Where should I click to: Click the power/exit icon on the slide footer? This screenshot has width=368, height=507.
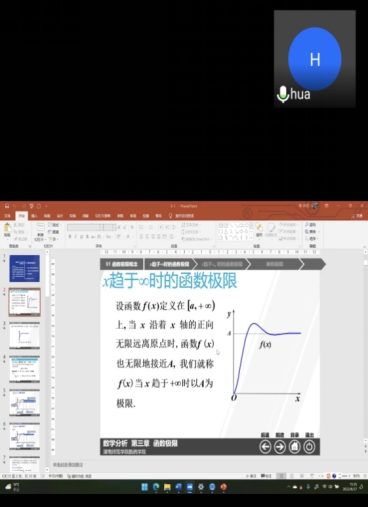point(309,447)
